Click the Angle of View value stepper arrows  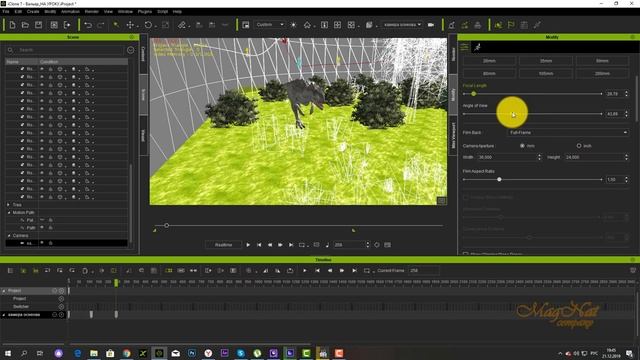pos(627,114)
